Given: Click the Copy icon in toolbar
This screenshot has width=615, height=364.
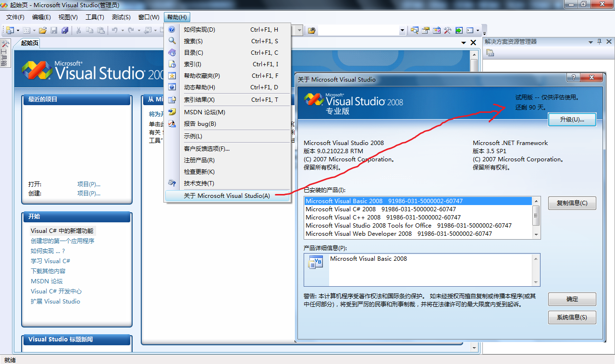Looking at the screenshot, I should pyautogui.click(x=89, y=30).
